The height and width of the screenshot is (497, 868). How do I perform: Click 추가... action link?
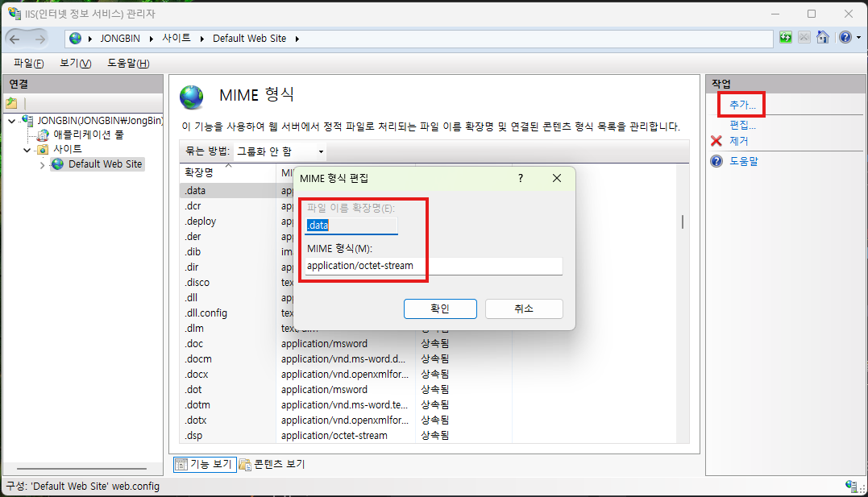tap(742, 105)
